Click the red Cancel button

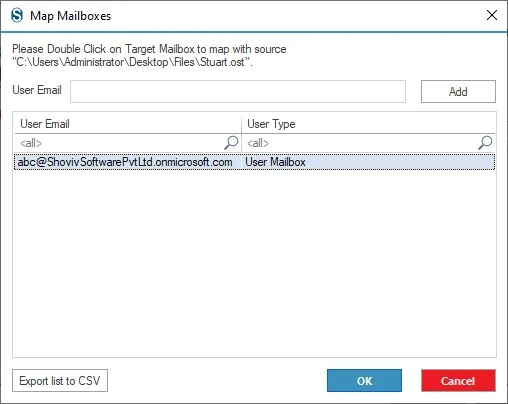coord(458,380)
